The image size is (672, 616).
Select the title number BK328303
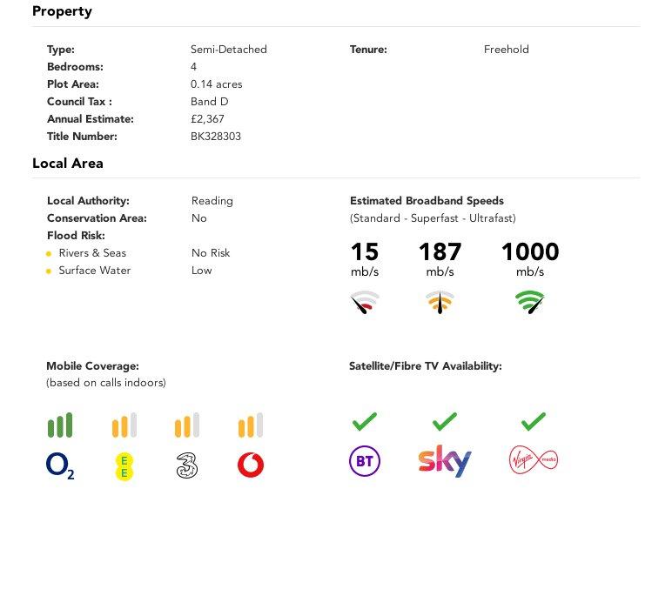tap(216, 137)
